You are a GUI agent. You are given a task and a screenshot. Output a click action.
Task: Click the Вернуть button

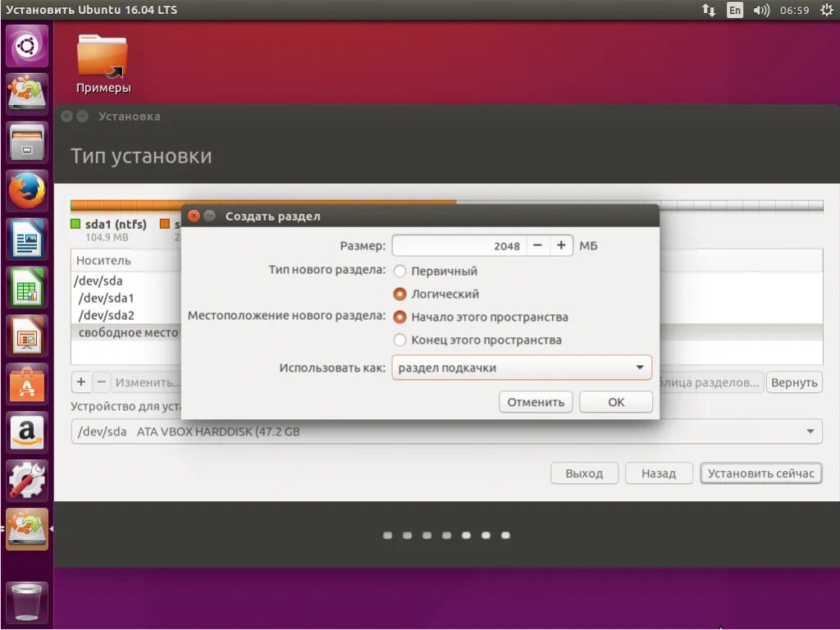coord(794,382)
